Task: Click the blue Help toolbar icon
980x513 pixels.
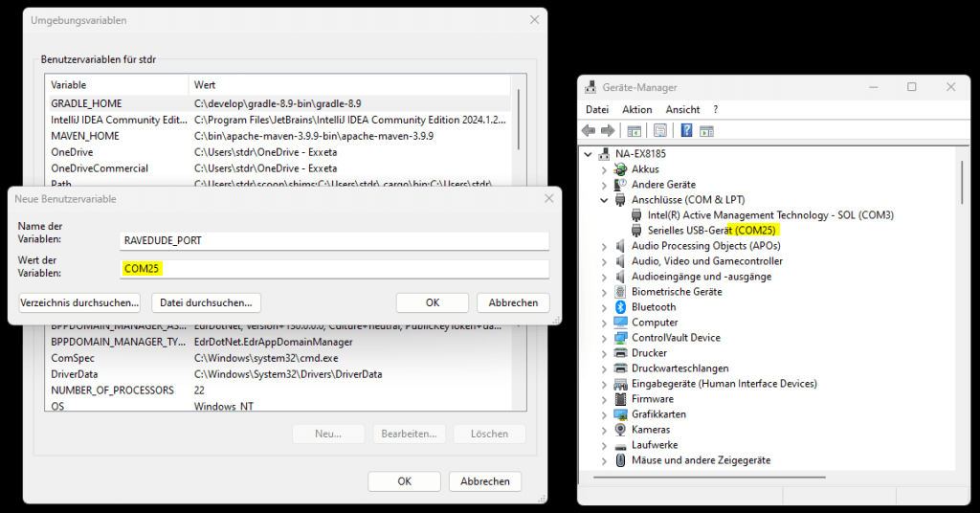Action: click(686, 130)
